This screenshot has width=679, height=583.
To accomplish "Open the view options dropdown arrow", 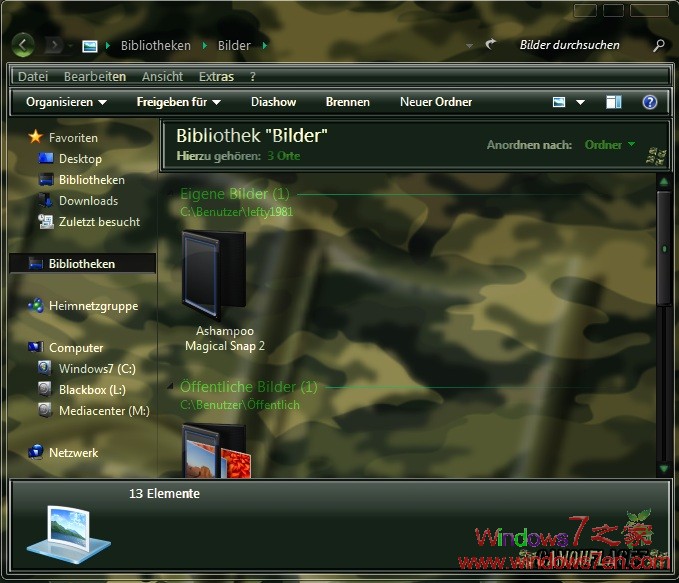I will [x=580, y=102].
